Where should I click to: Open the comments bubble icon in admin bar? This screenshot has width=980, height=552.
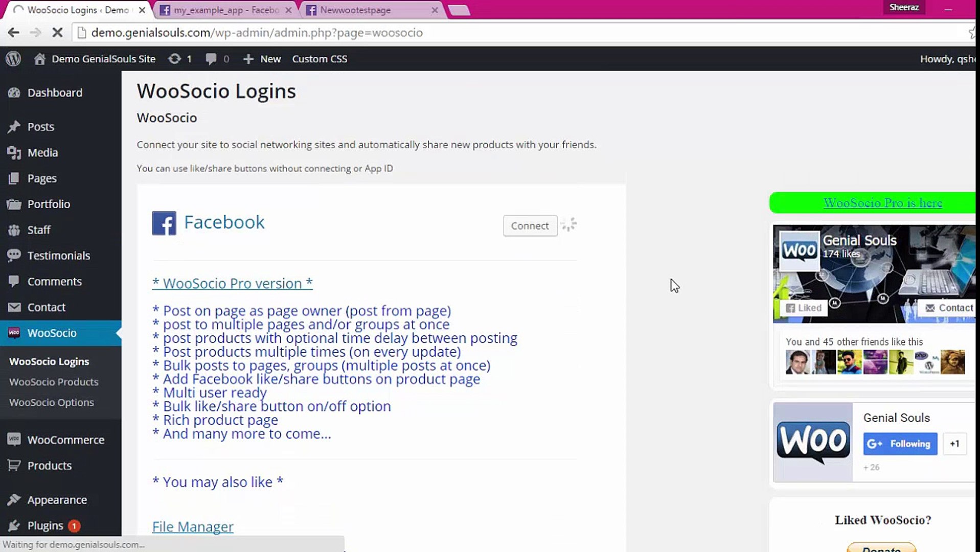(x=211, y=58)
